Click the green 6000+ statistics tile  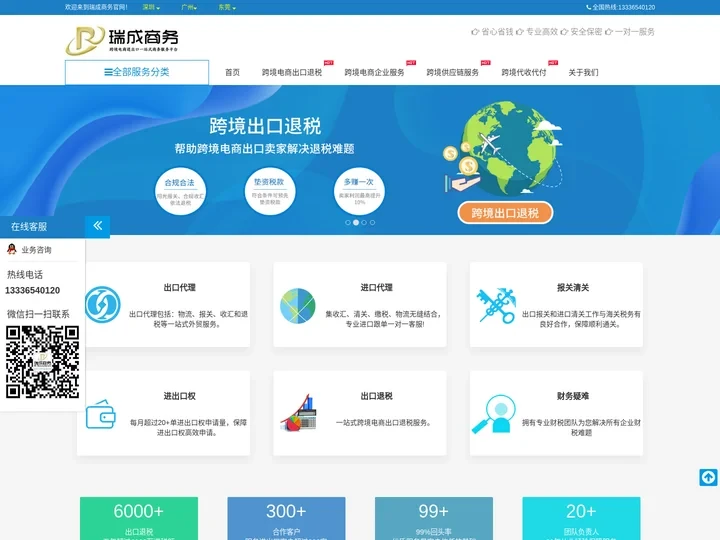(139, 518)
